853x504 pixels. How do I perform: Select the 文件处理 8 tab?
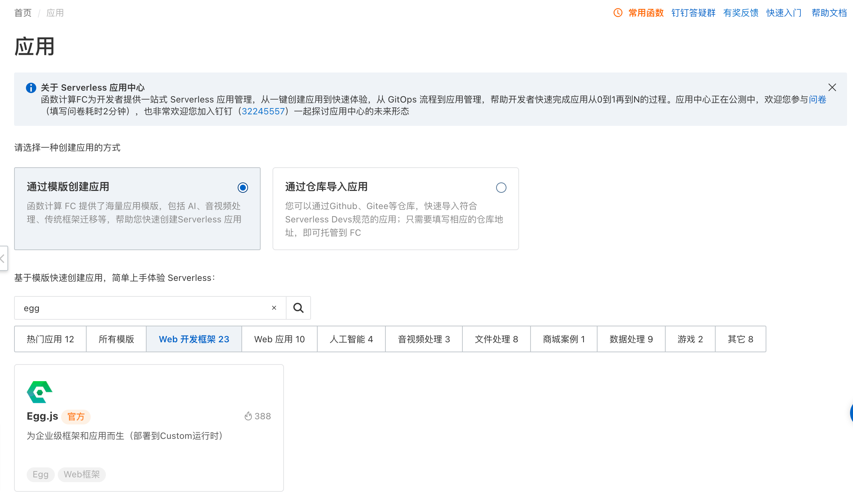pos(496,339)
